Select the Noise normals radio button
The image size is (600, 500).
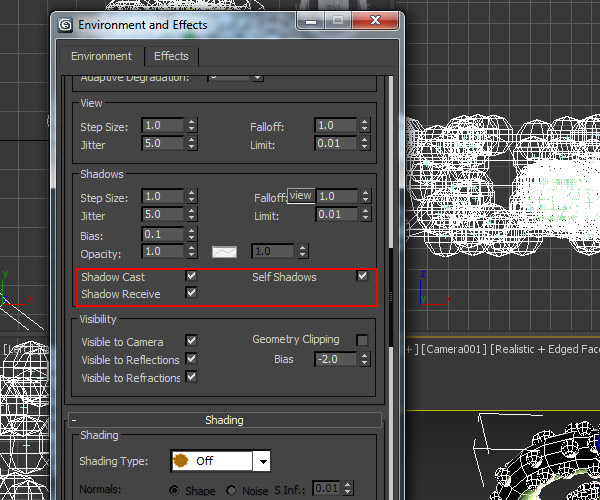click(x=231, y=490)
